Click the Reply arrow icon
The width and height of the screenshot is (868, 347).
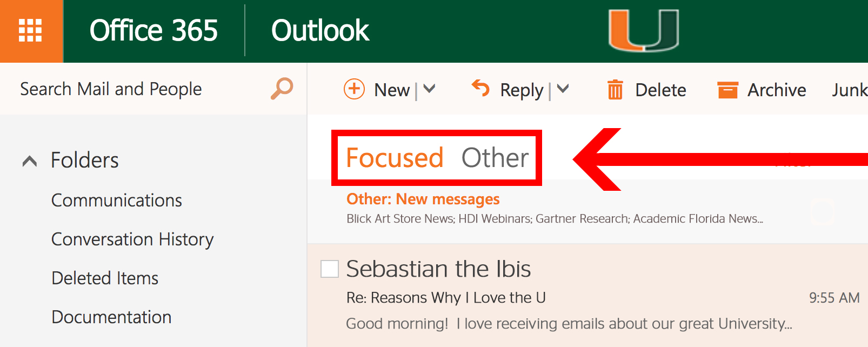click(480, 88)
